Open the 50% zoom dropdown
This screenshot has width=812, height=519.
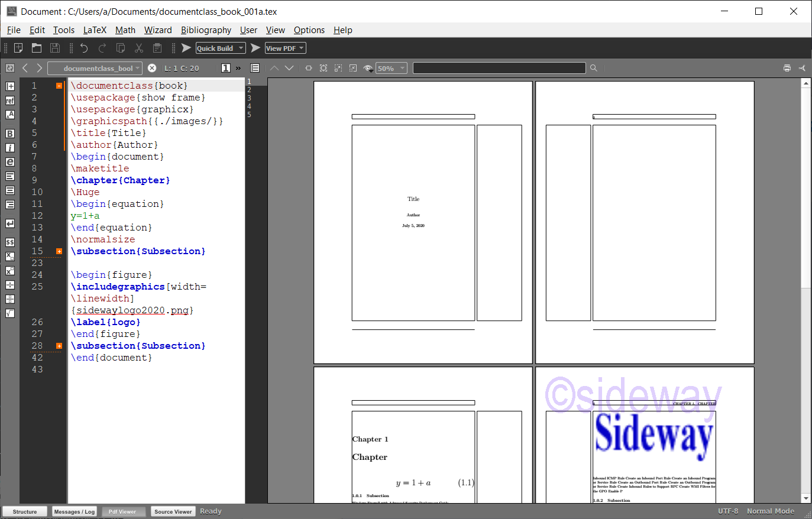tap(392, 68)
